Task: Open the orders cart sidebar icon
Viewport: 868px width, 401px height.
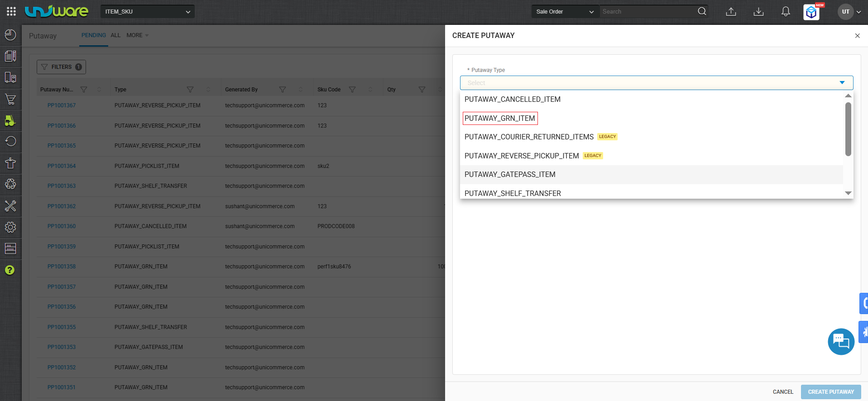Action: pos(10,99)
